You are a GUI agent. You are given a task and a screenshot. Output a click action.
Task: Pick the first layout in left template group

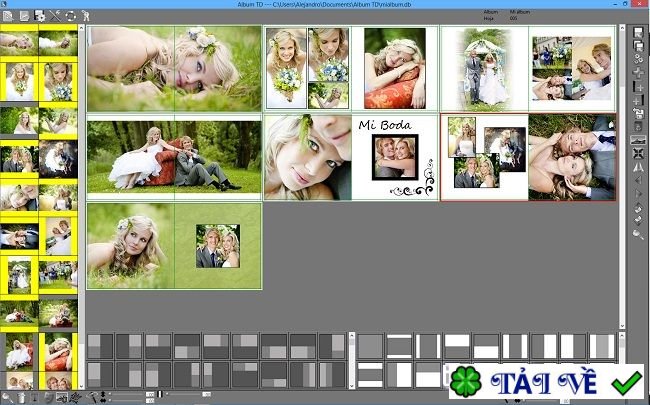pos(100,346)
